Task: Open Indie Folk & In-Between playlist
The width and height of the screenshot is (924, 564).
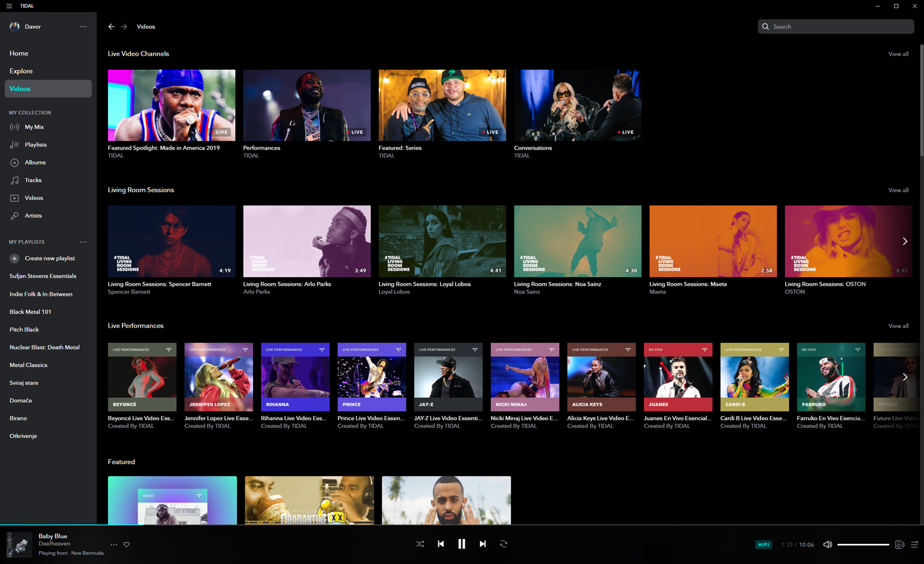Action: (x=41, y=294)
